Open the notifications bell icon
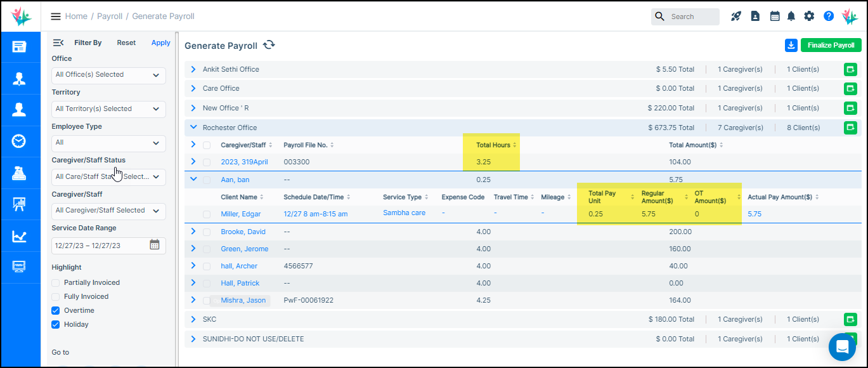This screenshot has height=368, width=868. [791, 16]
